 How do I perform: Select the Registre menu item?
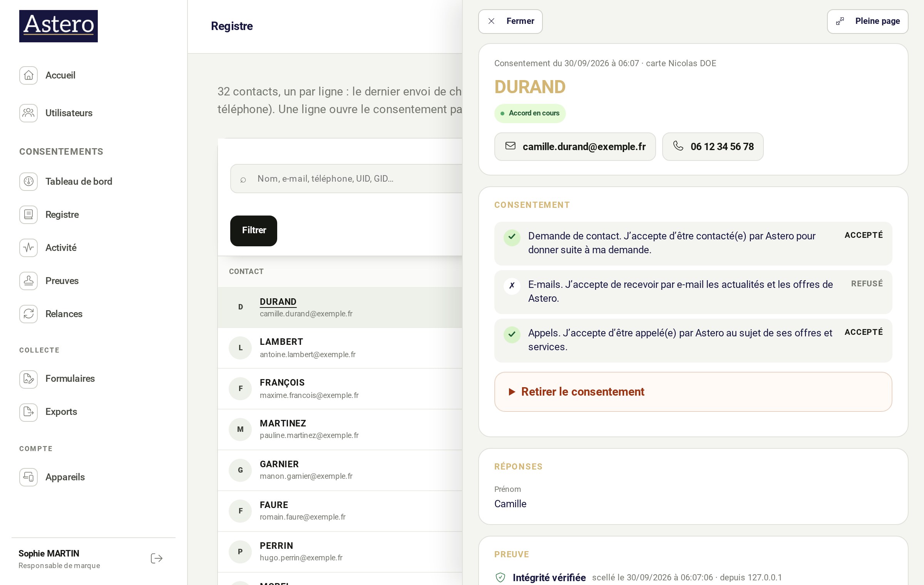tap(62, 214)
